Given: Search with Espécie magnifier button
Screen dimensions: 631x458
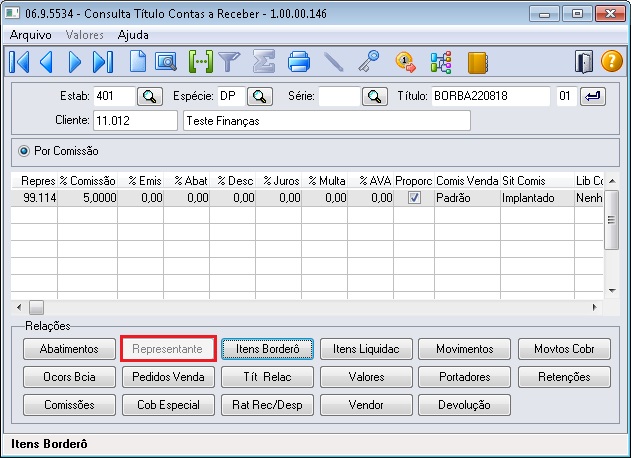Looking at the screenshot, I should (x=260, y=97).
